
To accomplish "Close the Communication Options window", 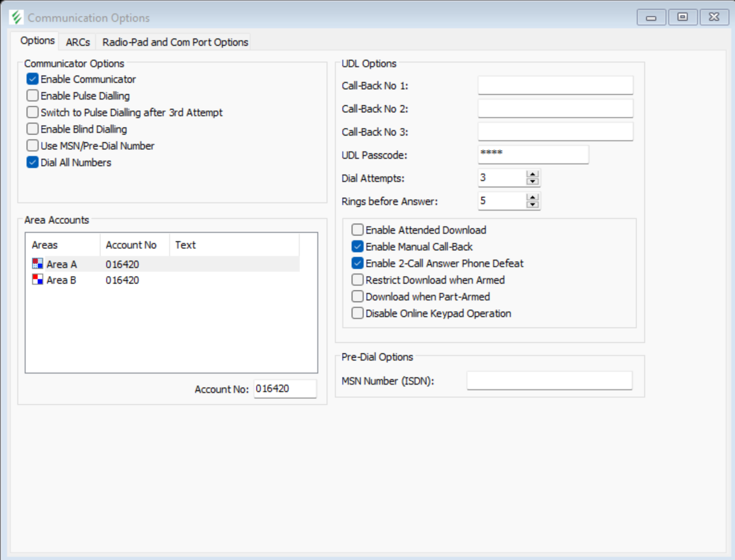I will (x=714, y=17).
